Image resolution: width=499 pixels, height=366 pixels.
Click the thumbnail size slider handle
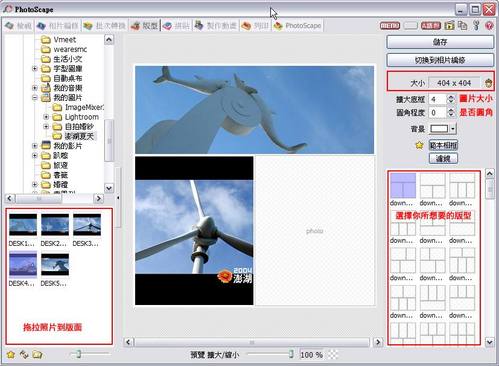(79, 354)
